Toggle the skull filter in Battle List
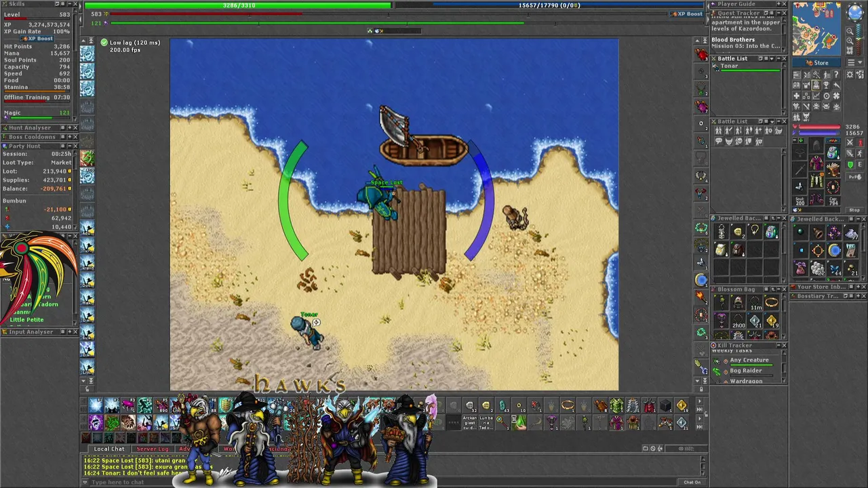The height and width of the screenshot is (488, 868). click(738, 141)
